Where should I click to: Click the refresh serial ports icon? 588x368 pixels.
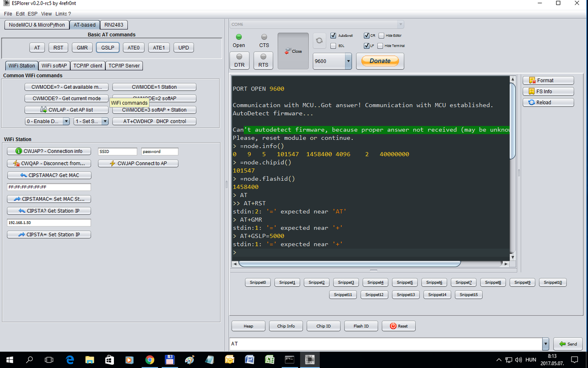coord(320,40)
